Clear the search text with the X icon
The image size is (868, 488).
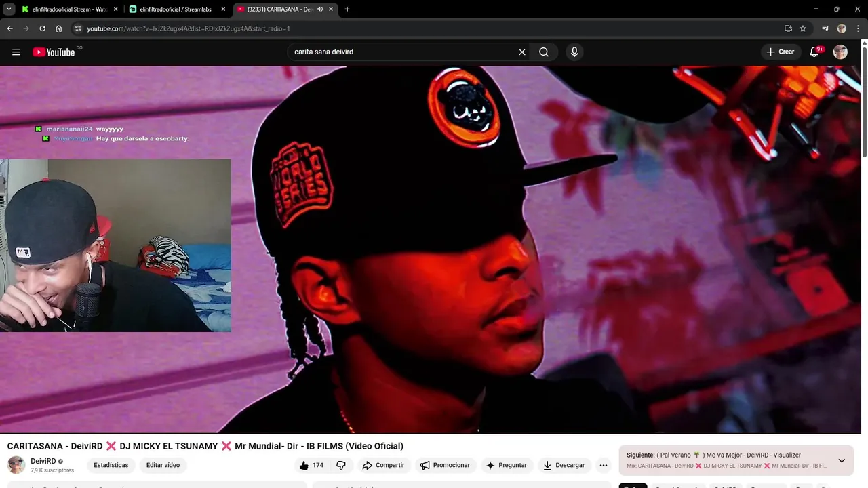coord(522,52)
